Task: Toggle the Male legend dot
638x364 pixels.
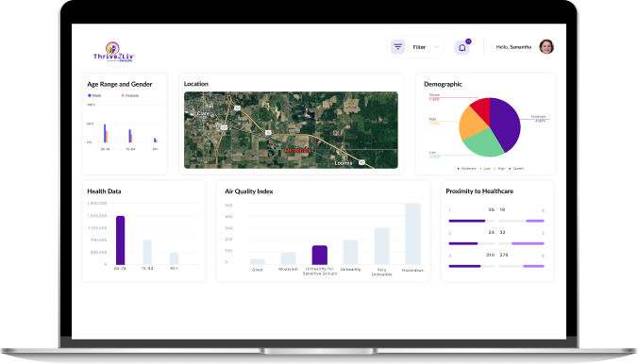Action: tap(90, 95)
